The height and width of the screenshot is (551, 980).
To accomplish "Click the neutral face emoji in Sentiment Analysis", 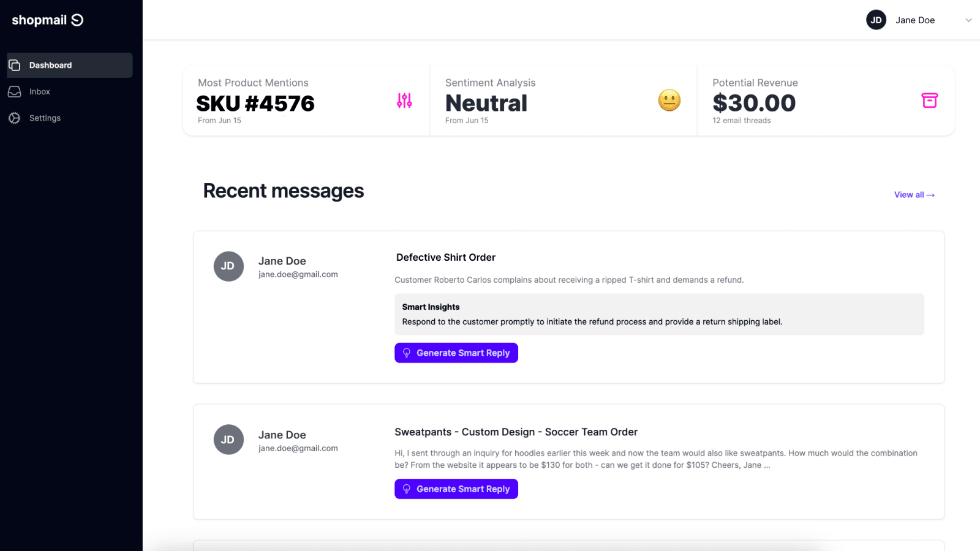I will 669,100.
